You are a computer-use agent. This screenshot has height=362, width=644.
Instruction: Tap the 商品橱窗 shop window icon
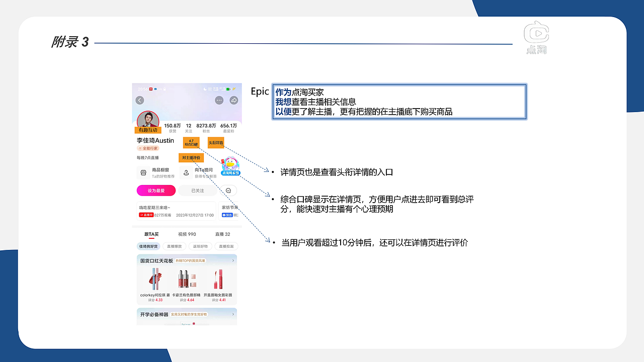point(143,173)
